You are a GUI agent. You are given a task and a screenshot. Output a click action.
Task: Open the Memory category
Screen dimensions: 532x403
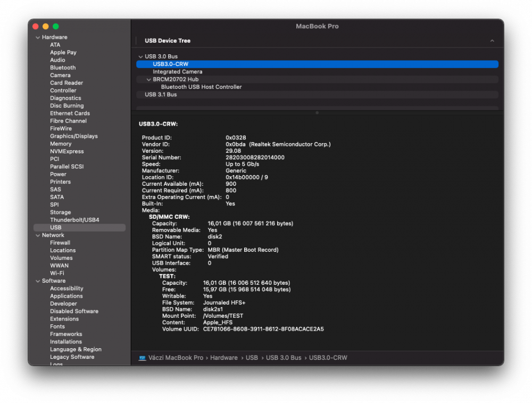61,144
